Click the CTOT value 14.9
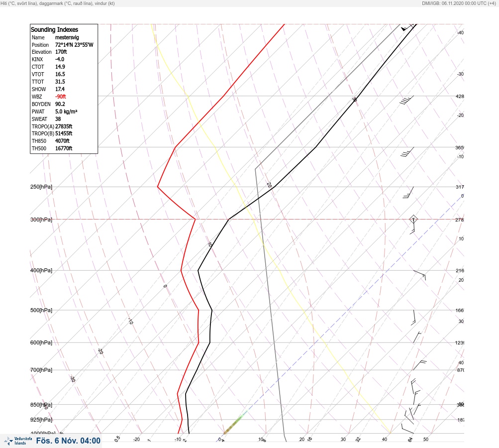This screenshot has width=499, height=448. (x=60, y=67)
